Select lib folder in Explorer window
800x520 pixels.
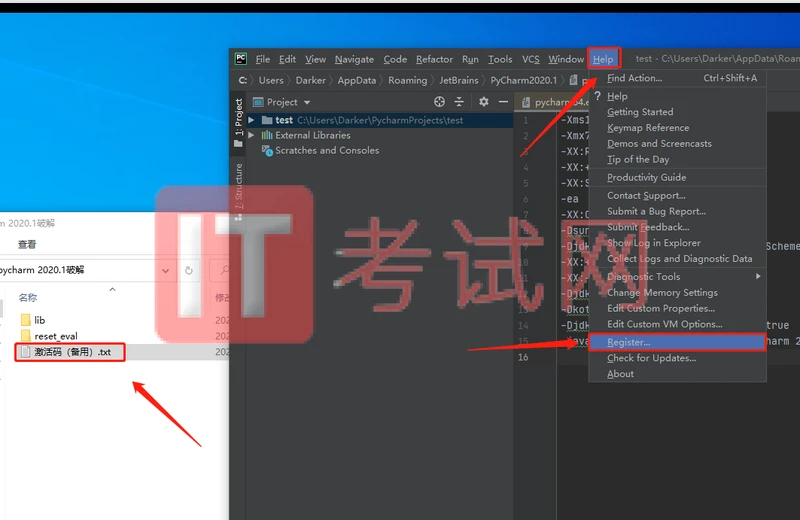click(x=39, y=320)
